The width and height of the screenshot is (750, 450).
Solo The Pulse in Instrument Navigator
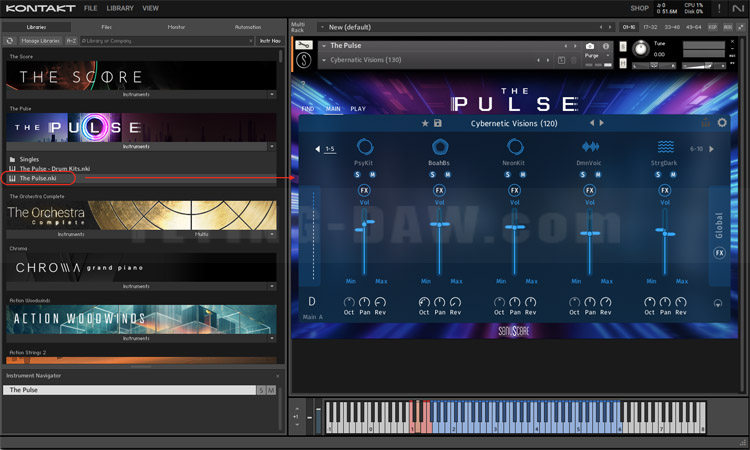point(261,390)
